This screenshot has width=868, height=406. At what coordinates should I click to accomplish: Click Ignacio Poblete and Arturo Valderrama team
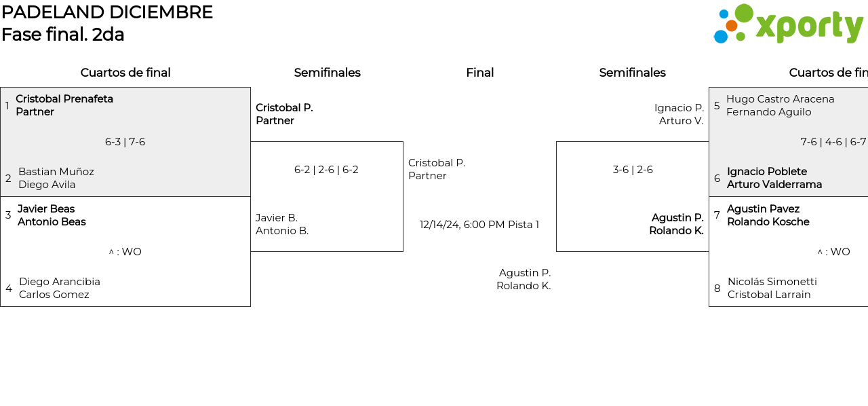(774, 178)
